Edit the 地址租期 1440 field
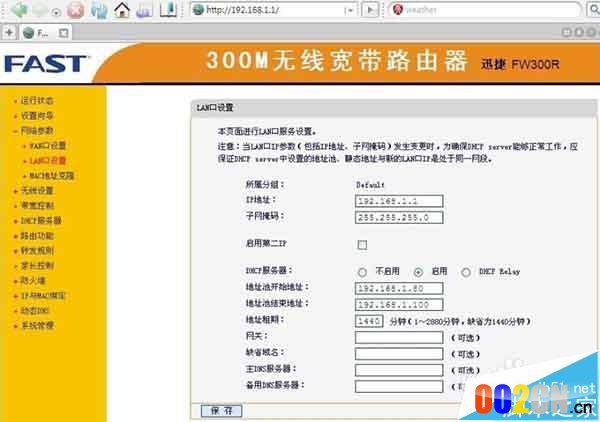Image resolution: width=600 pixels, height=422 pixels. [x=369, y=321]
